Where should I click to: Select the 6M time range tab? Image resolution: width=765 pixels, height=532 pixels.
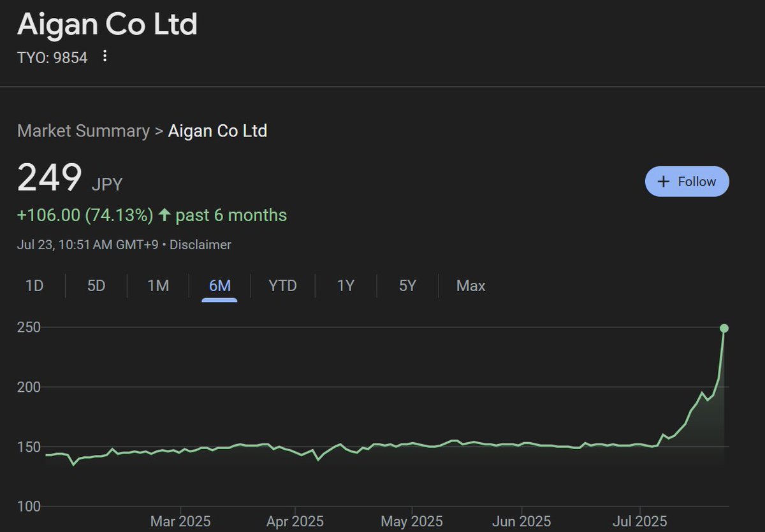pyautogui.click(x=220, y=285)
